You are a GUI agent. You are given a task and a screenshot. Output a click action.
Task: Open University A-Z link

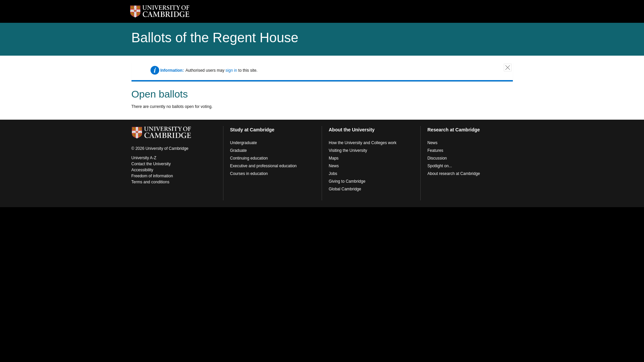(x=144, y=158)
